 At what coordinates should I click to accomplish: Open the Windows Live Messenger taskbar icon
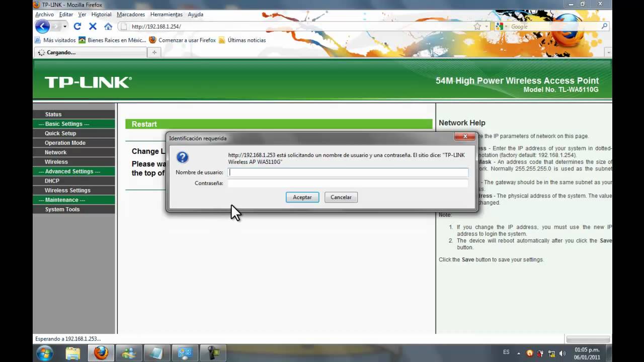pyautogui.click(x=129, y=353)
